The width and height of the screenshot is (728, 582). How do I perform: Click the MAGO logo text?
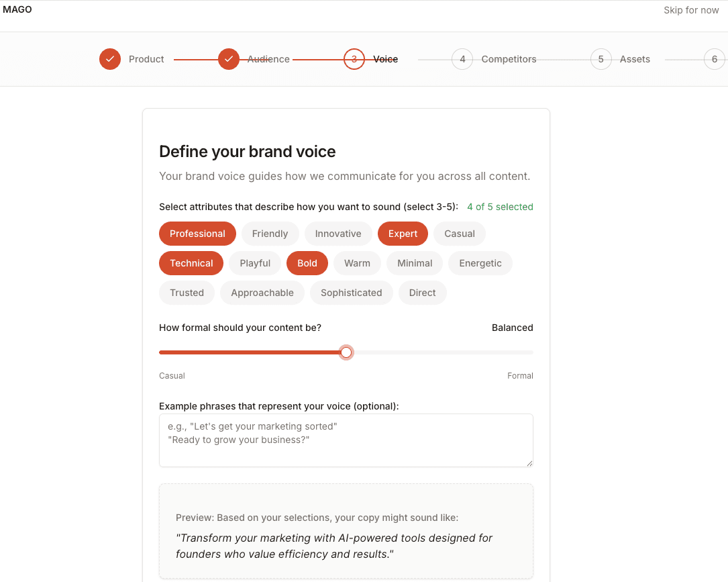point(17,9)
